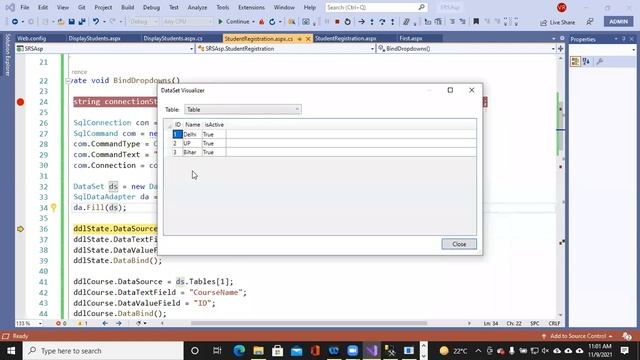Select the UP name cell
This screenshot has width=640, height=360.
tap(192, 143)
